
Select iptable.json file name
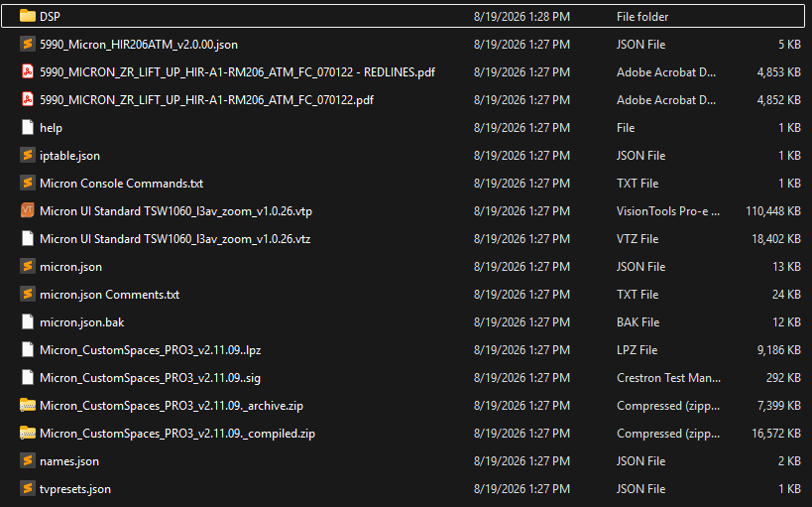tap(70, 156)
